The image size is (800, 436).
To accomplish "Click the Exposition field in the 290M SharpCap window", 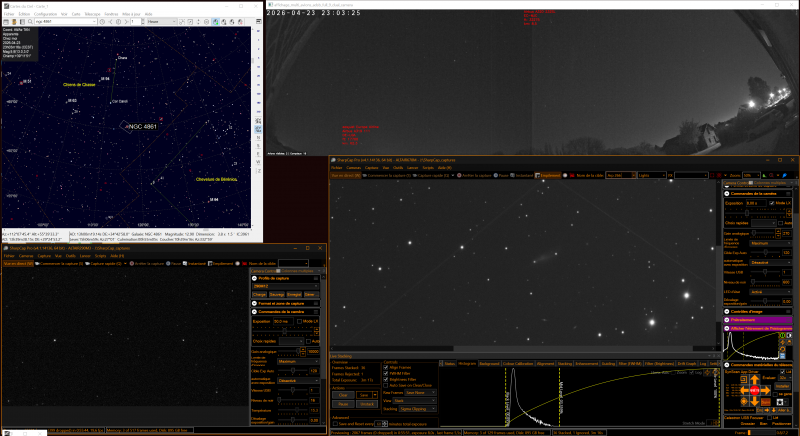I will click(x=283, y=321).
